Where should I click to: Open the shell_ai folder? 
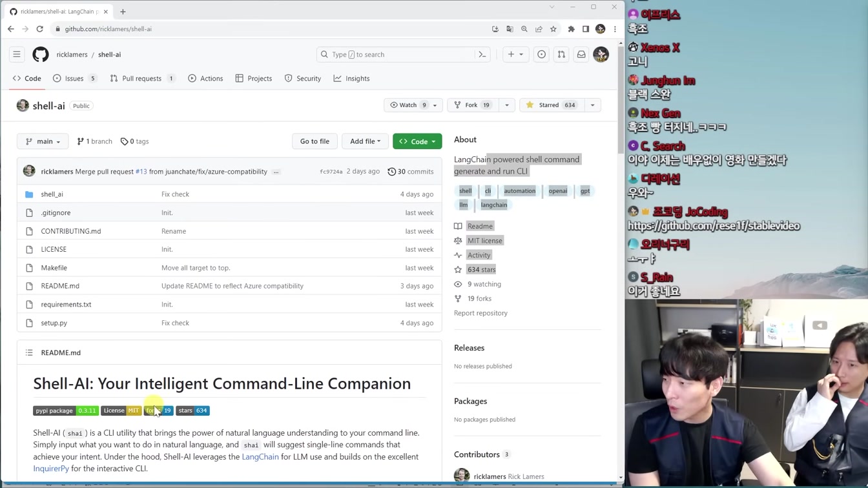(52, 194)
